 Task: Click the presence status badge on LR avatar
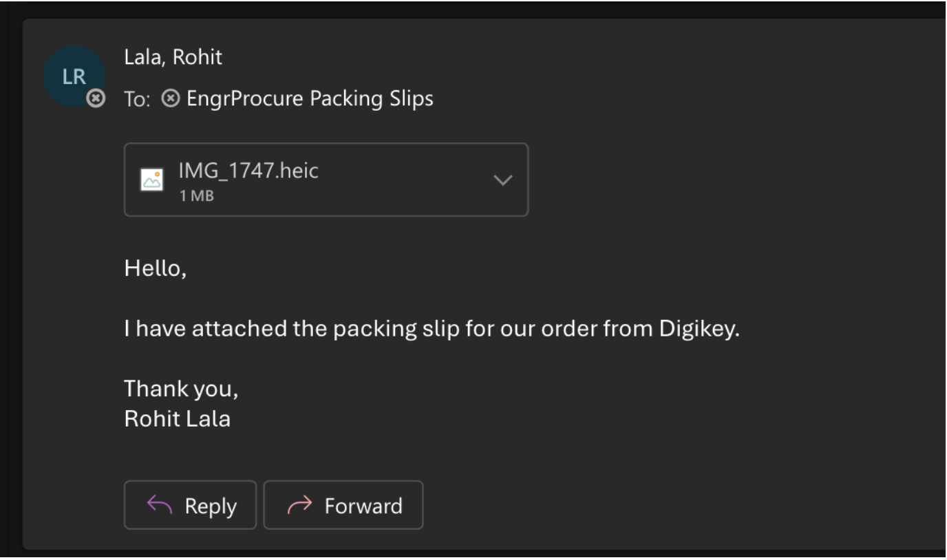96,99
